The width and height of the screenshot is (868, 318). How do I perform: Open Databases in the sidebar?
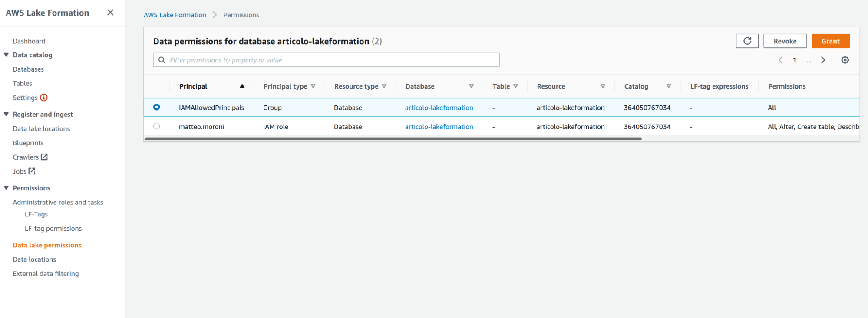click(28, 69)
